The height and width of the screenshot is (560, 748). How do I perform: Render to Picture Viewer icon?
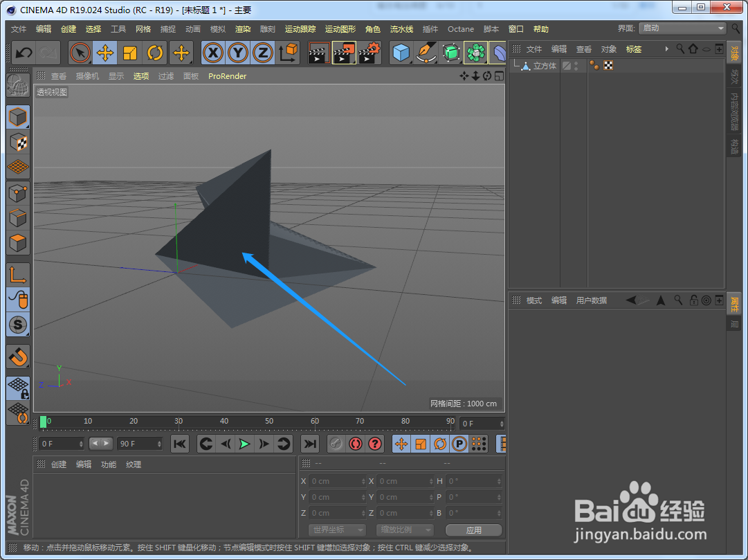coord(344,53)
